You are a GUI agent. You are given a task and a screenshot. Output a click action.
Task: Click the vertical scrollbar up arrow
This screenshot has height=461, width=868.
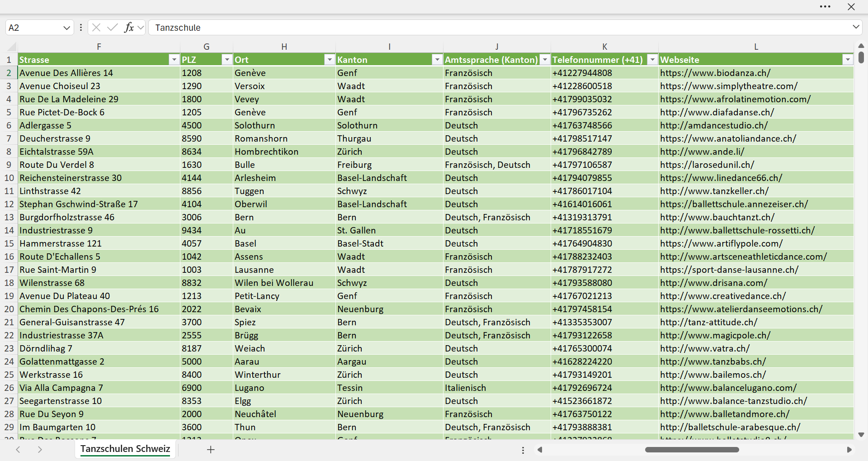(861, 46)
